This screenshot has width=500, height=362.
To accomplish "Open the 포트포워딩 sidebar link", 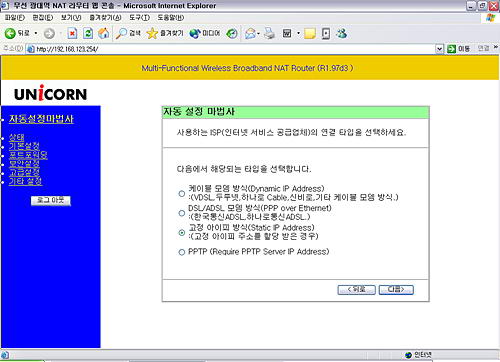I will coord(28,155).
